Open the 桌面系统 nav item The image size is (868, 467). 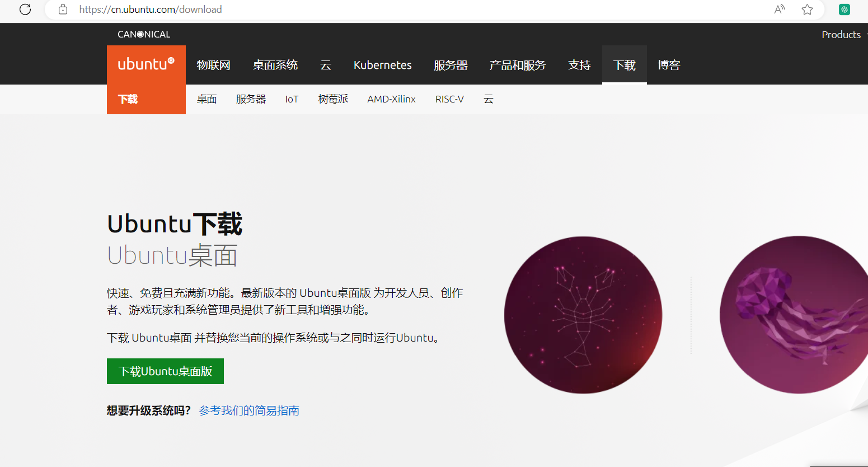(x=275, y=65)
